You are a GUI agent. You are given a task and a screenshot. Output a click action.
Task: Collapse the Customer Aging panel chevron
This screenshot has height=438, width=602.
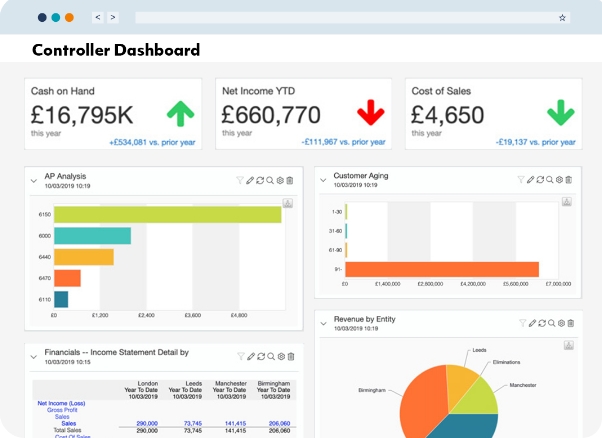[x=323, y=181]
